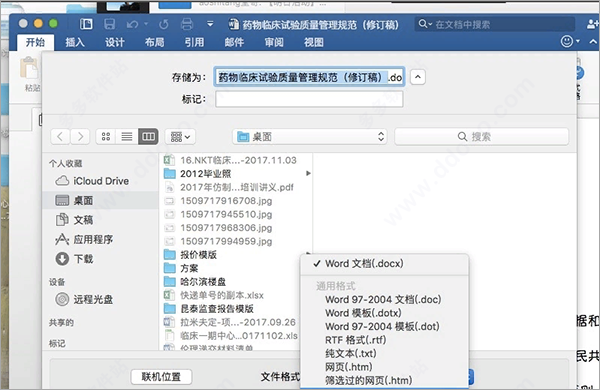Choose Word 模板(.dotx) format
The width and height of the screenshot is (600, 390).
pyautogui.click(x=385, y=313)
